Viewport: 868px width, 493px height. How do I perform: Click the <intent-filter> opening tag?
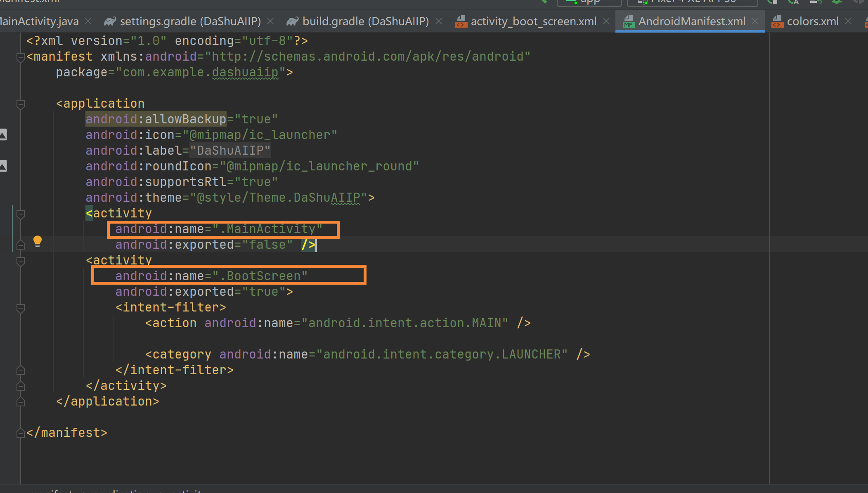coord(171,307)
